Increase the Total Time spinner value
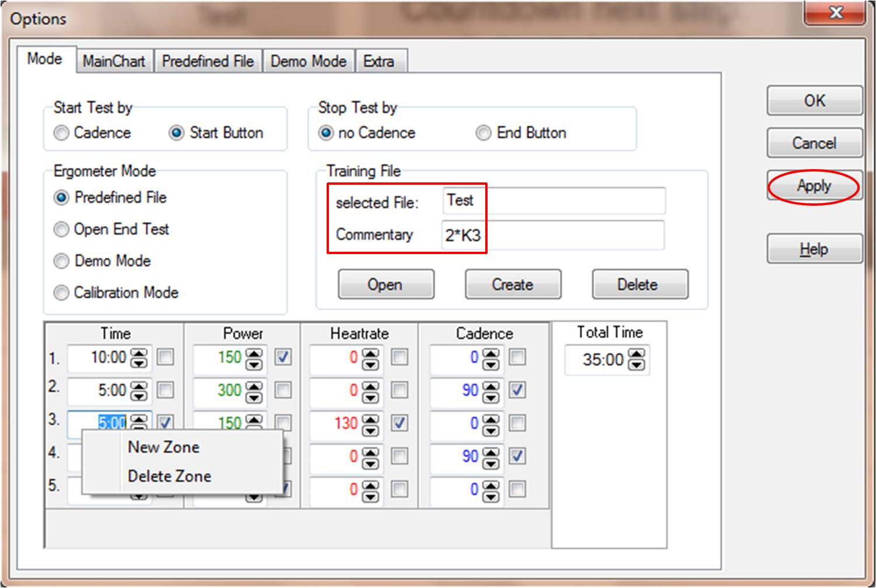876x588 pixels. [637, 354]
